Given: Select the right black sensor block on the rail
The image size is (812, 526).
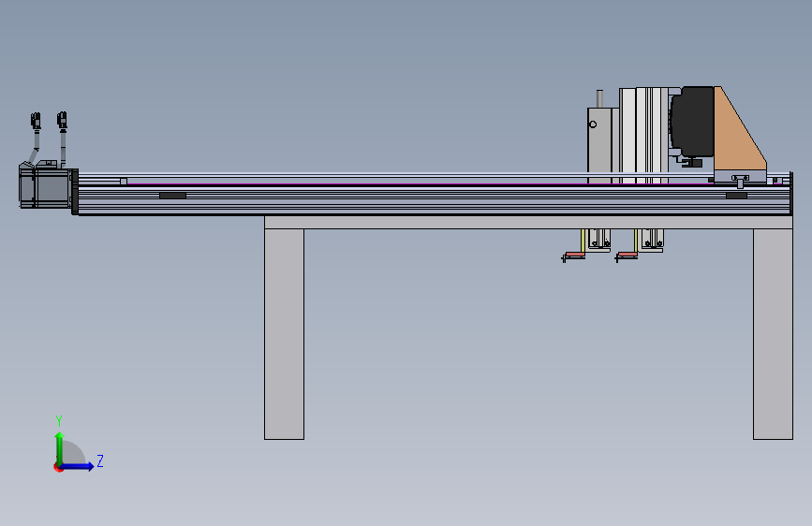Looking at the screenshot, I should click(736, 196).
